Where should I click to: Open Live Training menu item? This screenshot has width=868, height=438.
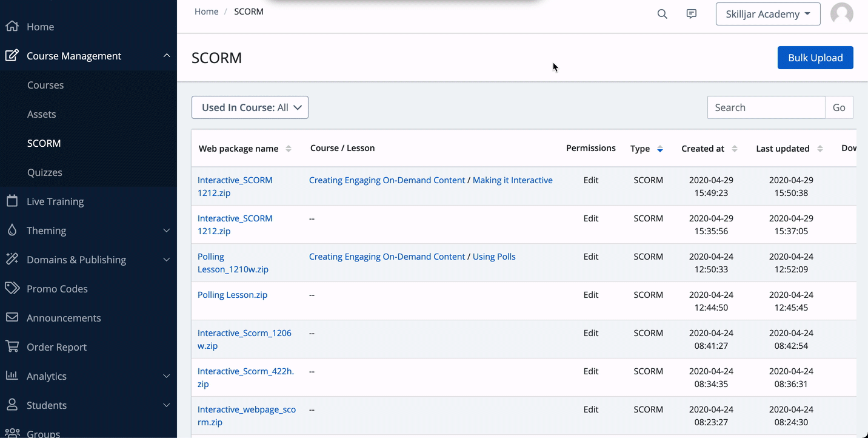pos(55,201)
